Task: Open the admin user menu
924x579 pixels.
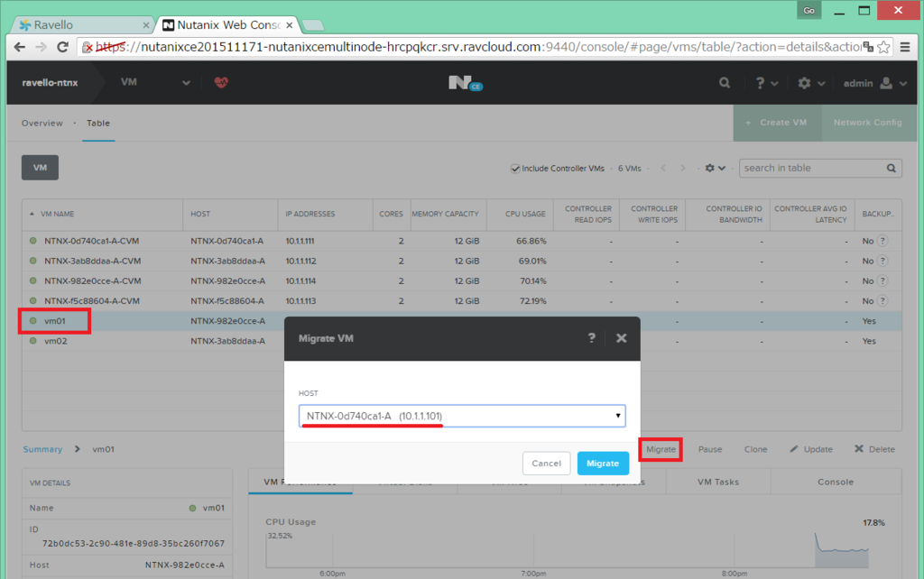Action: tap(874, 83)
